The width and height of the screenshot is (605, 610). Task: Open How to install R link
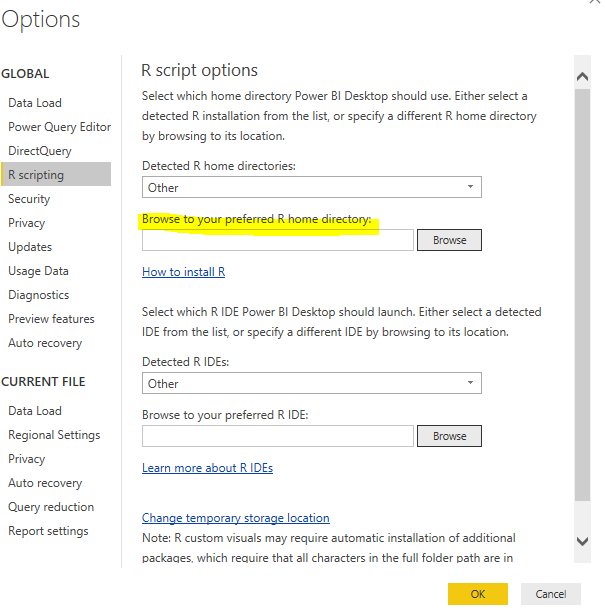point(184,272)
